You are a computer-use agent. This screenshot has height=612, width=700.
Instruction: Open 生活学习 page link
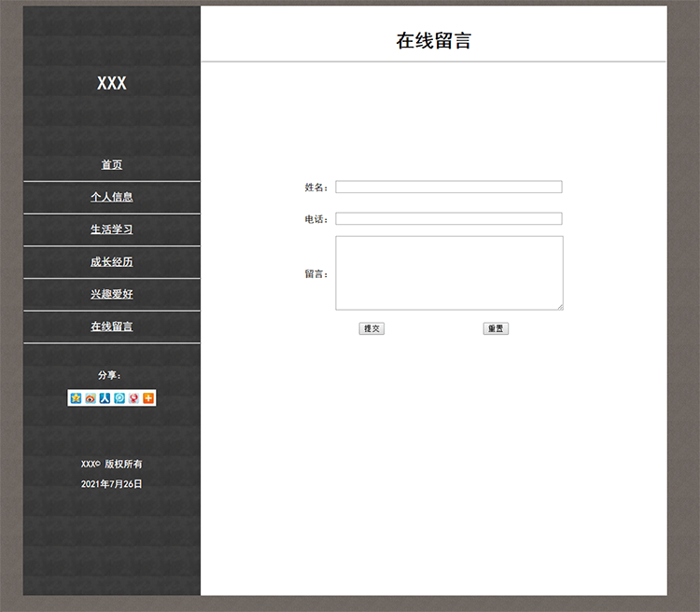112,229
